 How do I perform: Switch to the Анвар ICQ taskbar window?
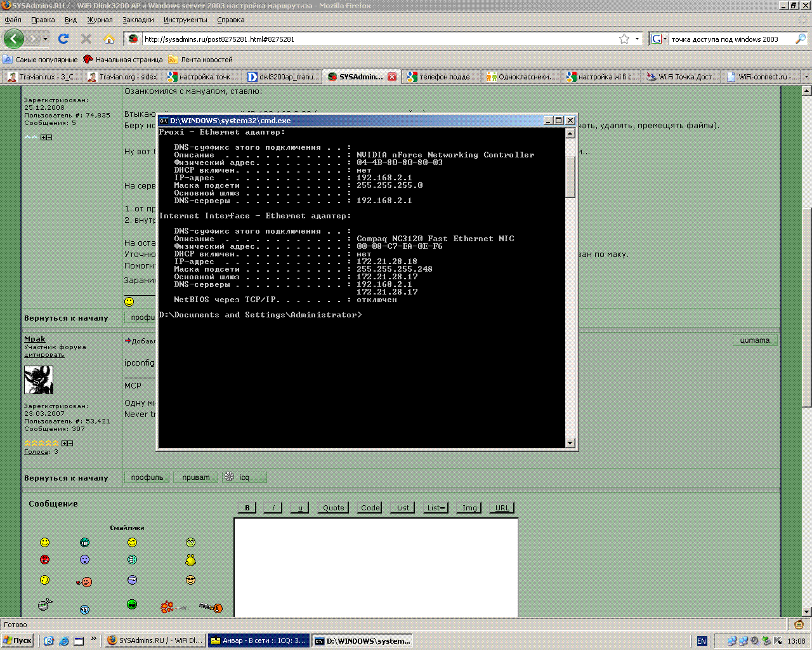(259, 641)
